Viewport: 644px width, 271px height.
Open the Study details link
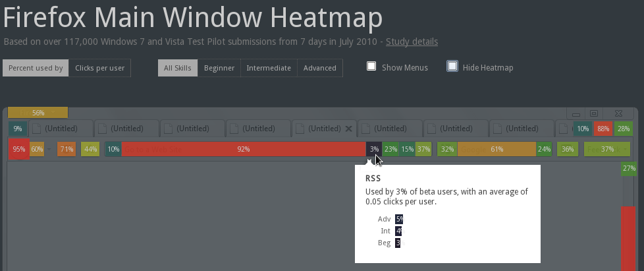pos(412,42)
